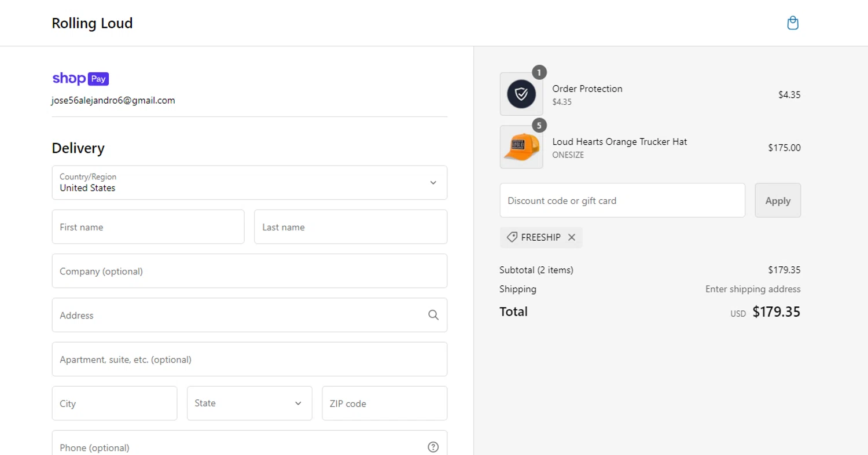868x455 pixels.
Task: Focus the Phone (optional) field
Action: [x=249, y=443]
